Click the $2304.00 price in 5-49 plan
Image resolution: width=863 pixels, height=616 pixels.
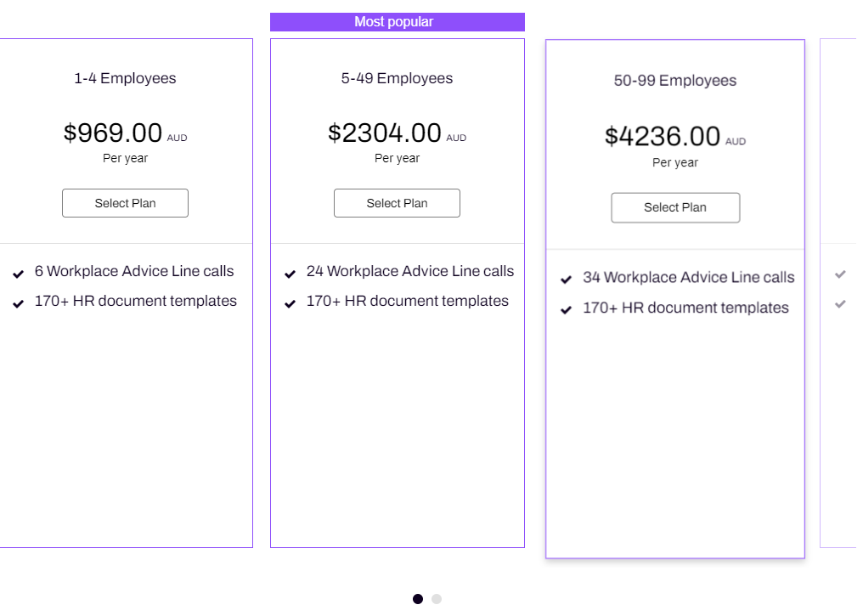pyautogui.click(x=385, y=133)
